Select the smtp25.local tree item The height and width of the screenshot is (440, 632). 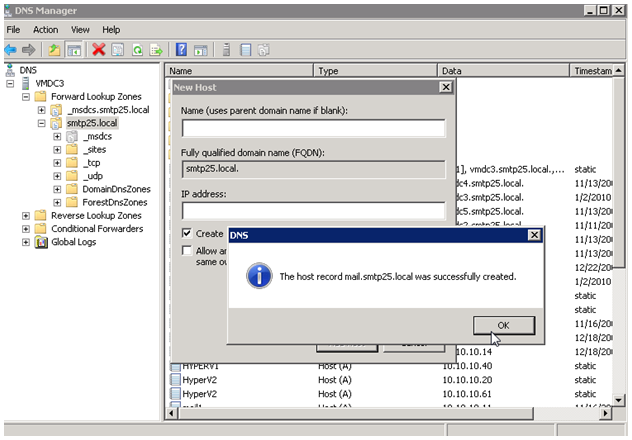click(92, 123)
